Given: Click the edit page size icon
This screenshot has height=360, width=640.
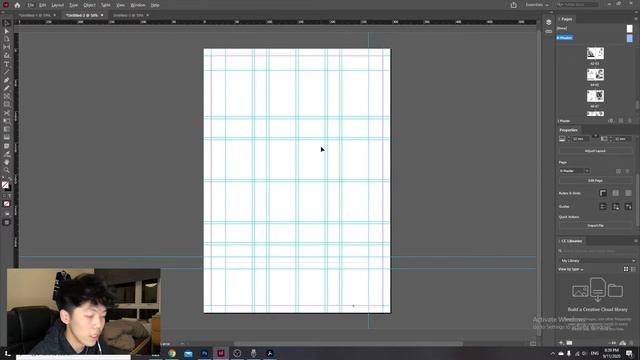Looking at the screenshot, I should [611, 121].
